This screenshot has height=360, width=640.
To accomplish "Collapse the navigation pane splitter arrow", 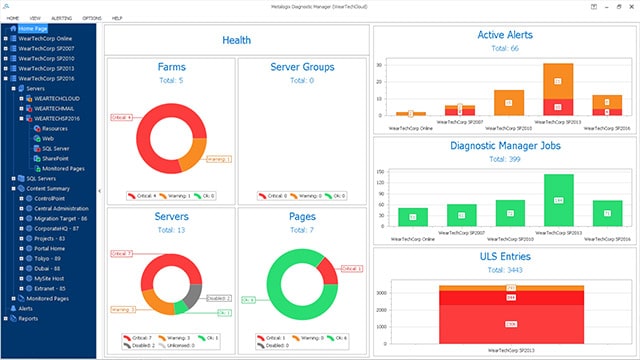I will click(x=100, y=191).
